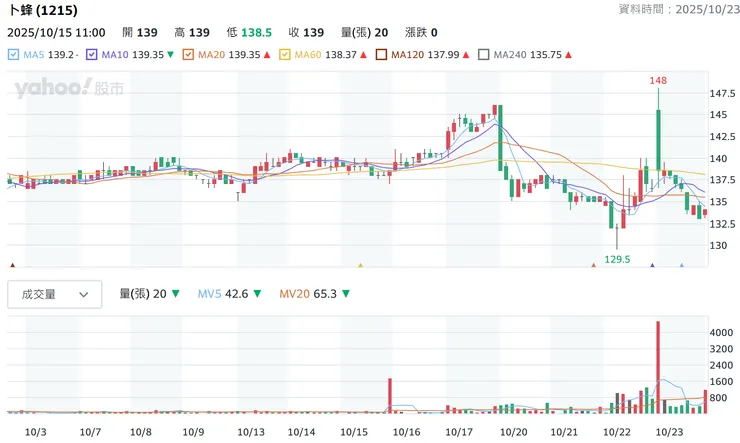Select the tallest red volume bar on 10/23
Screen dimensions: 740x443
point(658,368)
